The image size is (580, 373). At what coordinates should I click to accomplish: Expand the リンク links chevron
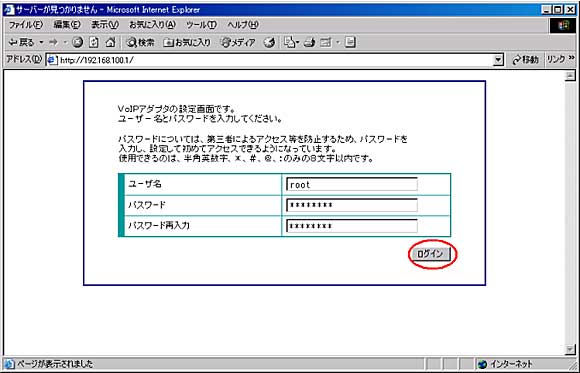coord(571,58)
